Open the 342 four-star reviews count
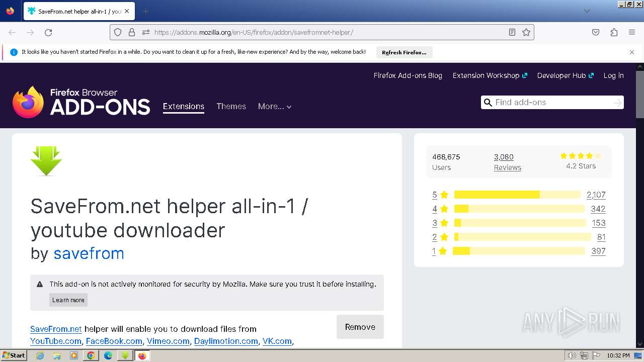 coord(598,209)
